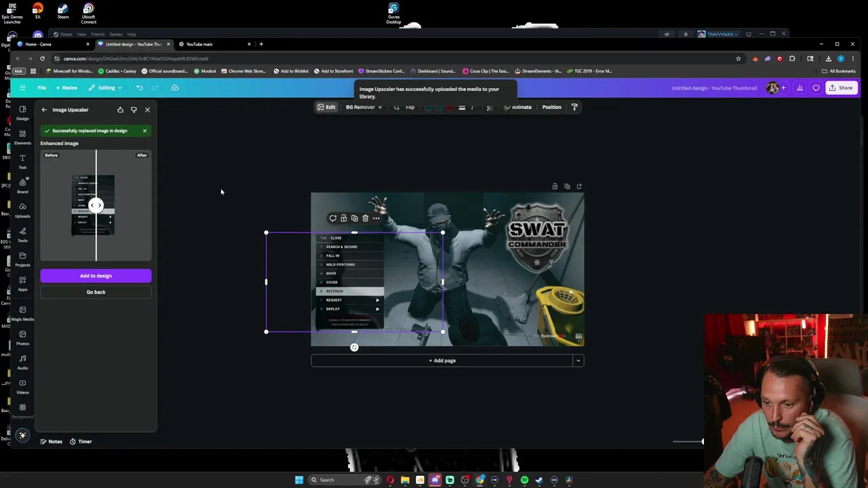Click the cloud save status icon
Screen dimensions: 868x488
[x=175, y=87]
